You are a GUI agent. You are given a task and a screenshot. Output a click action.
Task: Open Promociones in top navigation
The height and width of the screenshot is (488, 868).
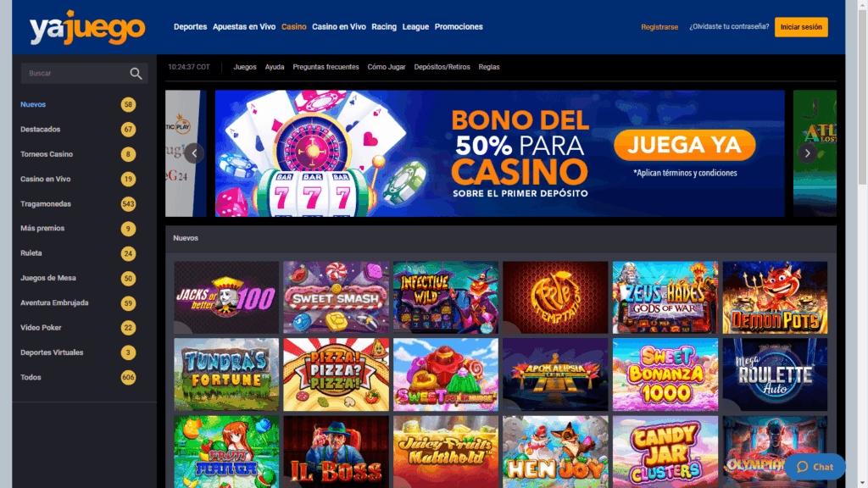(x=459, y=26)
